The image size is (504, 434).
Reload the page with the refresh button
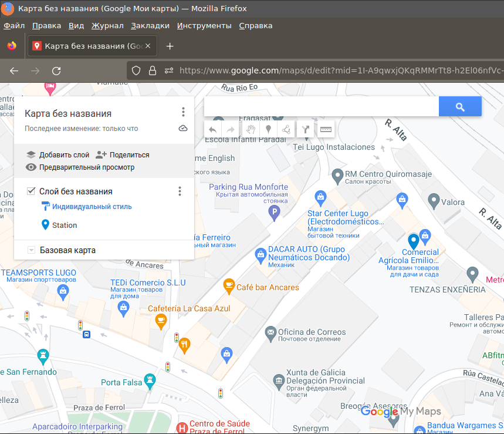coord(56,71)
